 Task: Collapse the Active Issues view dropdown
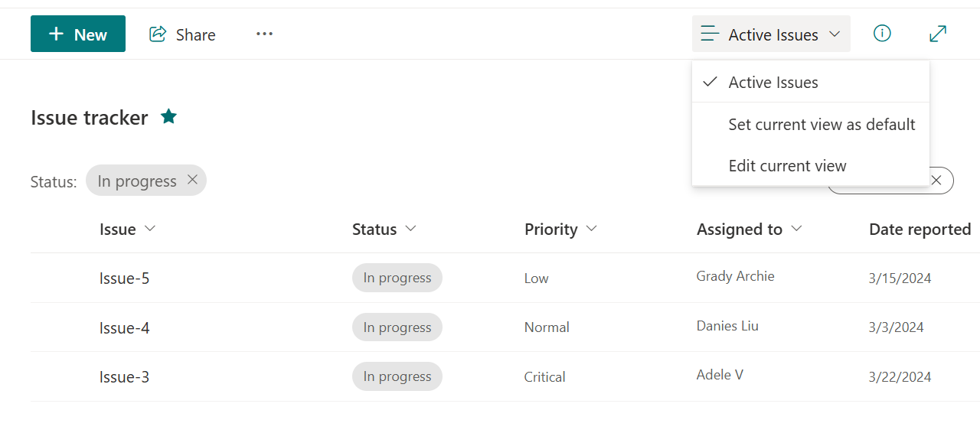[771, 34]
